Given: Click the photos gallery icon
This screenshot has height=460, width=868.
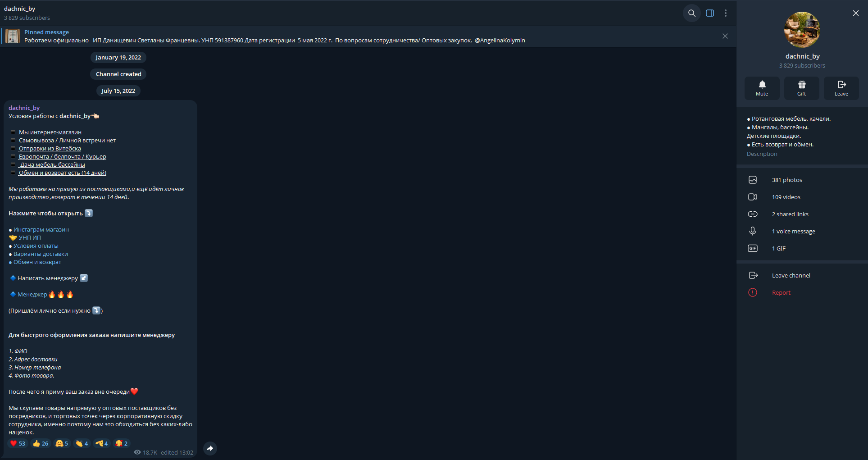Looking at the screenshot, I should pyautogui.click(x=753, y=180).
